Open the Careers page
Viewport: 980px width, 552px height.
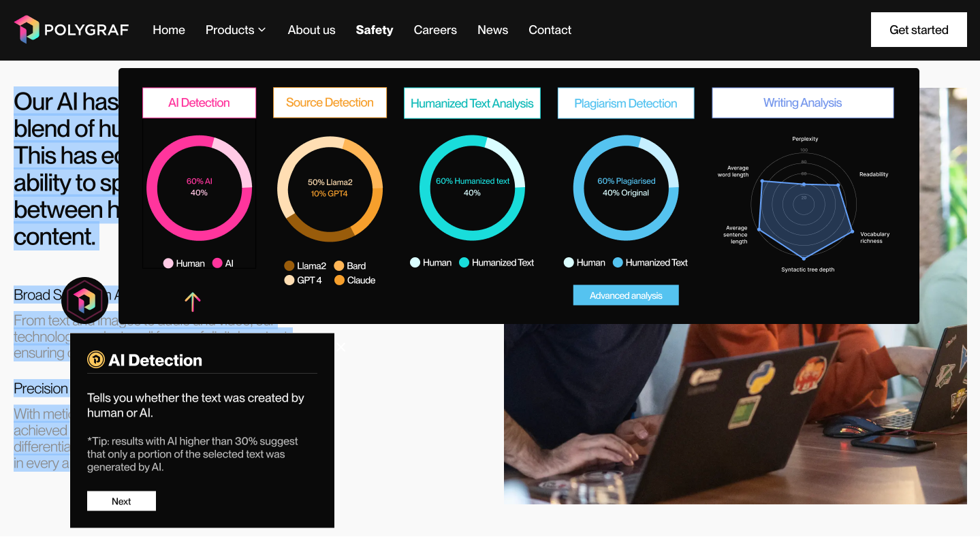point(435,30)
